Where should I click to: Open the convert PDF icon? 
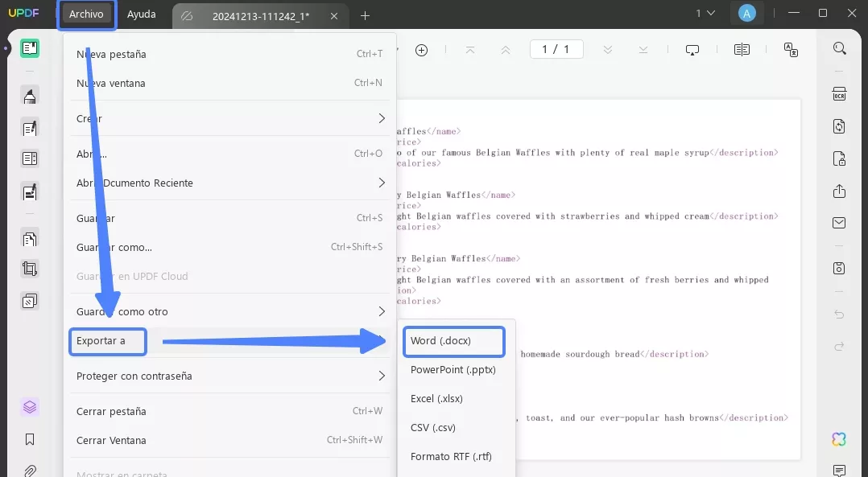pyautogui.click(x=839, y=126)
